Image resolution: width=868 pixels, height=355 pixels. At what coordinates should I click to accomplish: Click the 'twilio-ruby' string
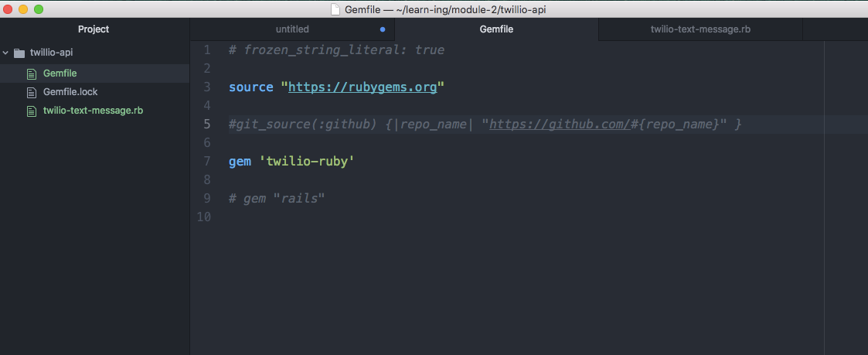click(x=307, y=162)
